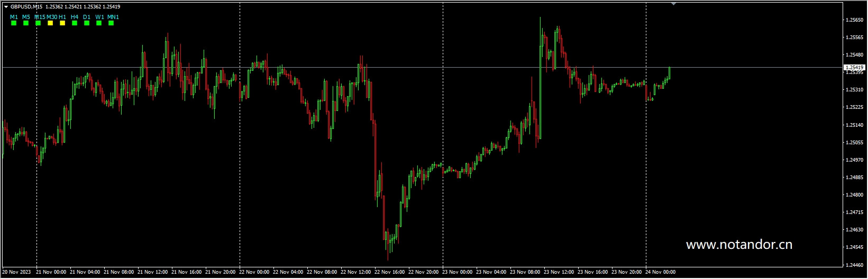868x279 pixels.
Task: Click the 1.25055 price axis label
Action: pos(855,143)
